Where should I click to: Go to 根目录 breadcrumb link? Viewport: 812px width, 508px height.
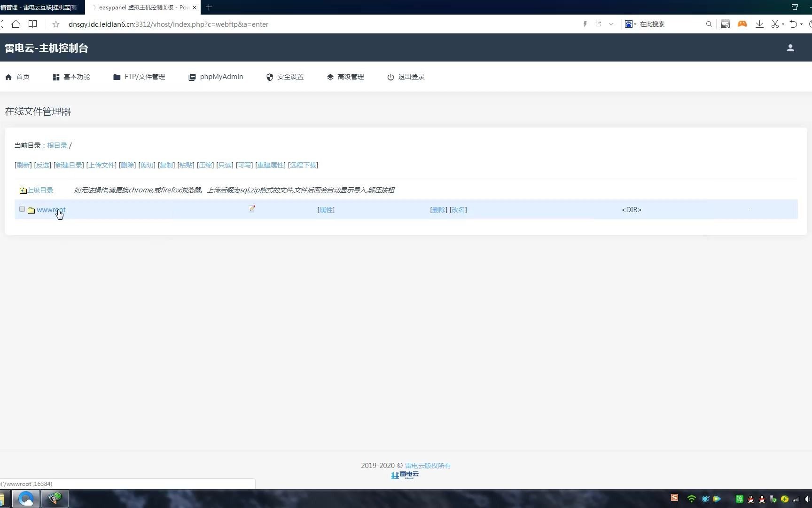coord(57,145)
